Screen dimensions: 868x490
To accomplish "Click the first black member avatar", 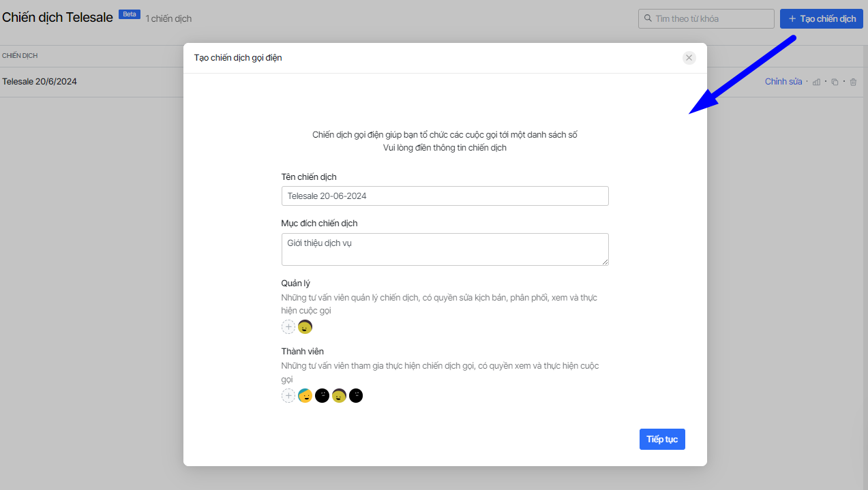I will pos(323,396).
